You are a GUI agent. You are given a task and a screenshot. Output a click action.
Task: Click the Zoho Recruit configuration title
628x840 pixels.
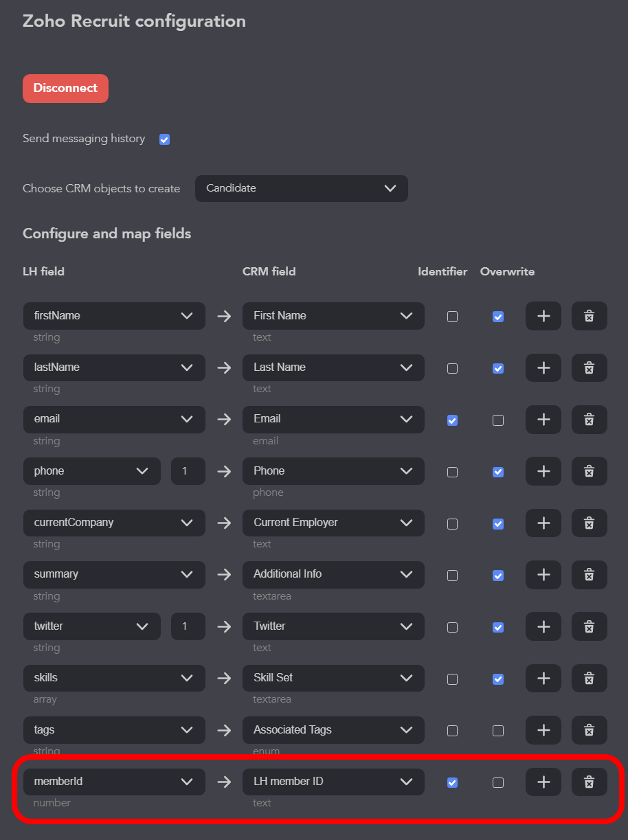tap(134, 21)
